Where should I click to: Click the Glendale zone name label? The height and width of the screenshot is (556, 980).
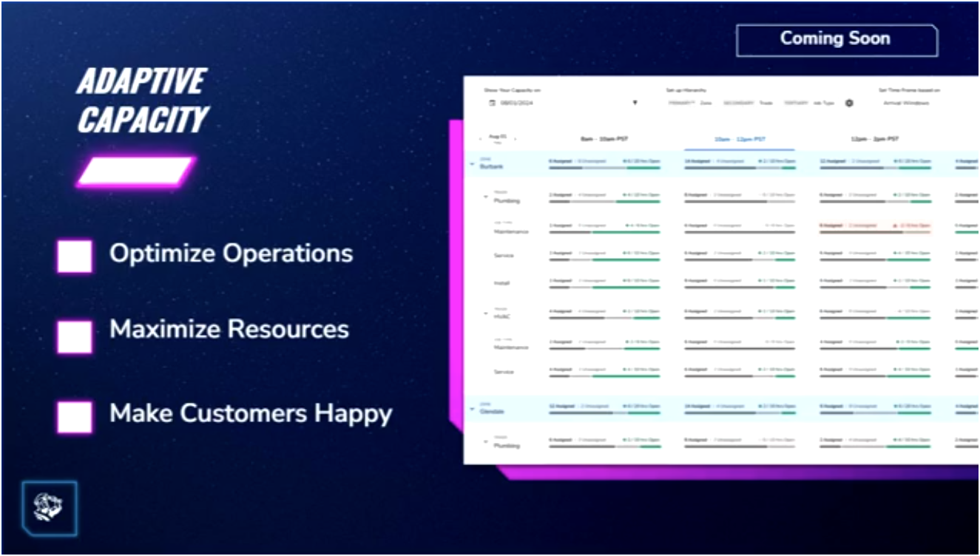point(492,411)
